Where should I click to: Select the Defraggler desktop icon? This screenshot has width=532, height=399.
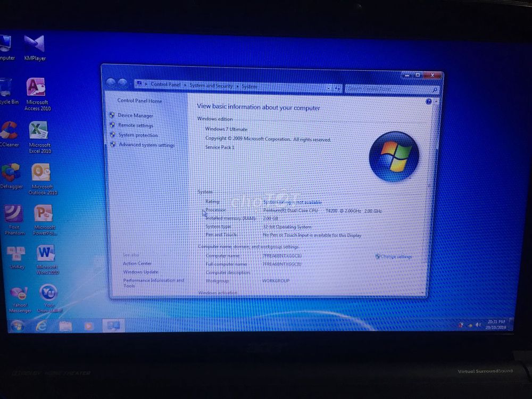(x=11, y=176)
